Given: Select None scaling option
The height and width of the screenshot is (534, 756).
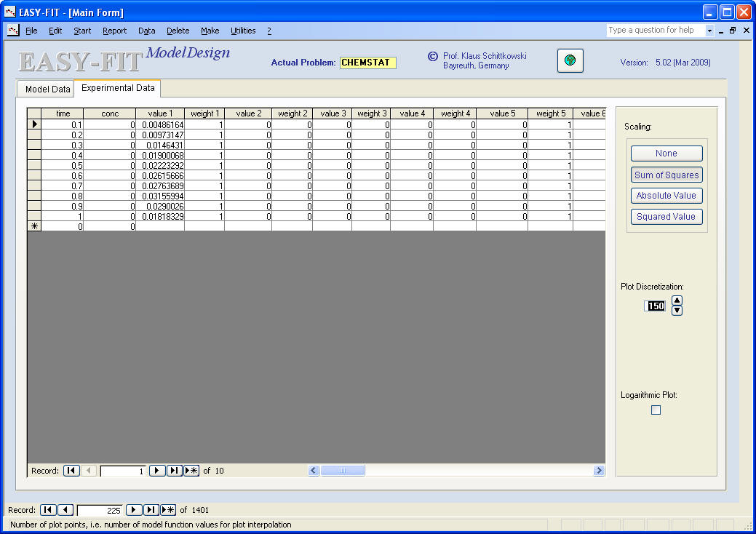Looking at the screenshot, I should pos(667,154).
